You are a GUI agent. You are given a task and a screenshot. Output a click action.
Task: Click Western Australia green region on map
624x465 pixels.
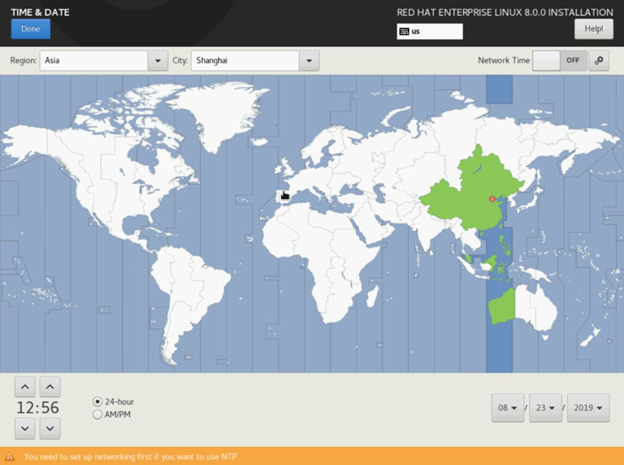(x=502, y=307)
